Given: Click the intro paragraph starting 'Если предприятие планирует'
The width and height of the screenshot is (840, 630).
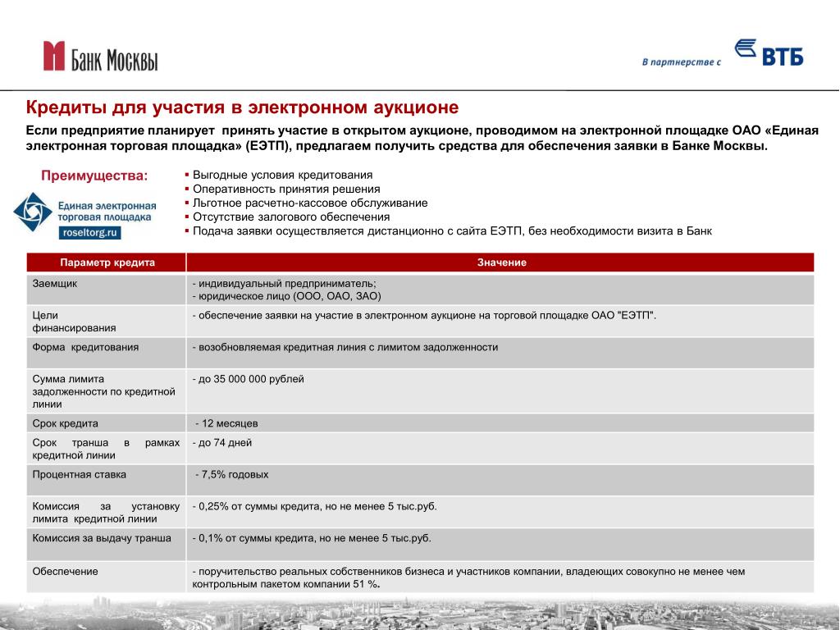Looking at the screenshot, I should [x=422, y=138].
